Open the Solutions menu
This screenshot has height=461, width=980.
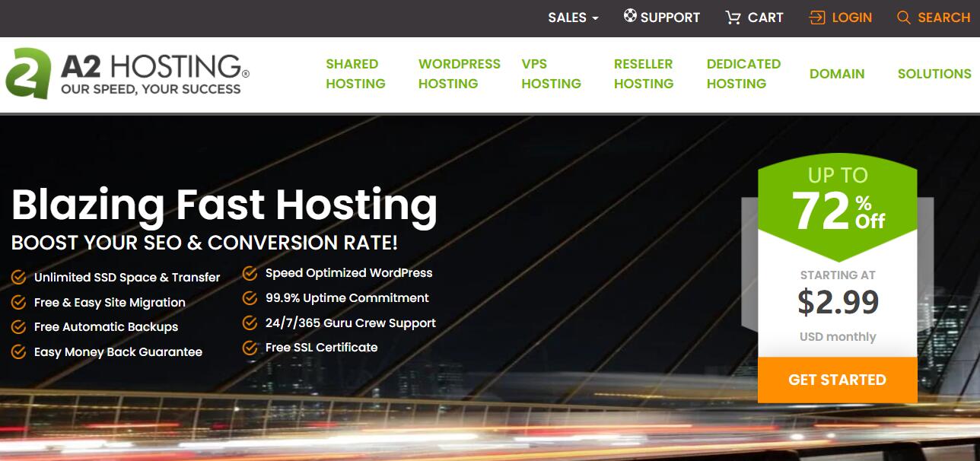tap(934, 74)
